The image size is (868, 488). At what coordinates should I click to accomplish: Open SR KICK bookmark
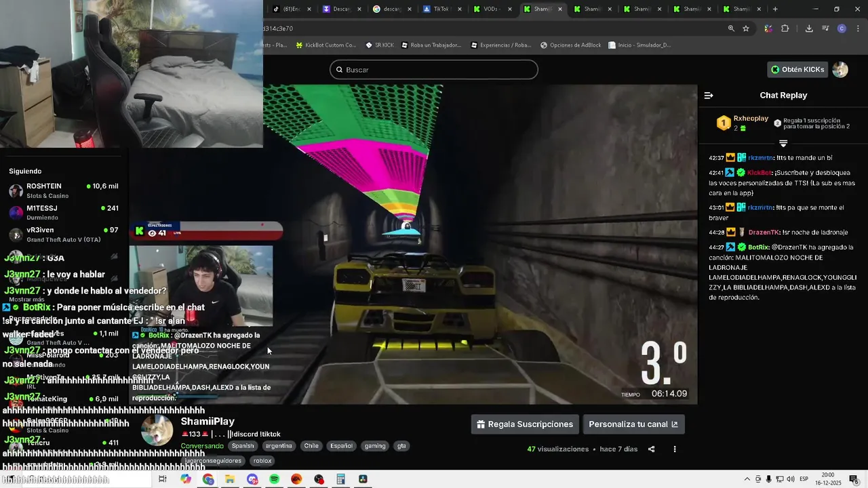pyautogui.click(x=380, y=45)
